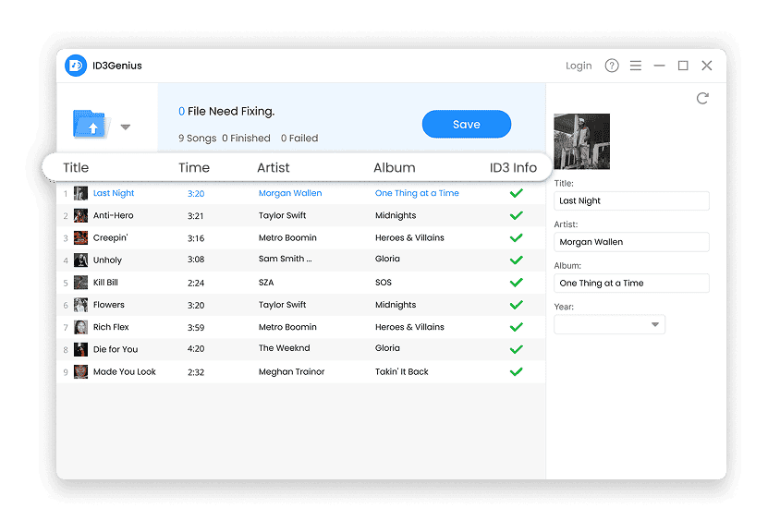Click the artist cell SZA
Screen dimensions: 768x532
point(266,283)
